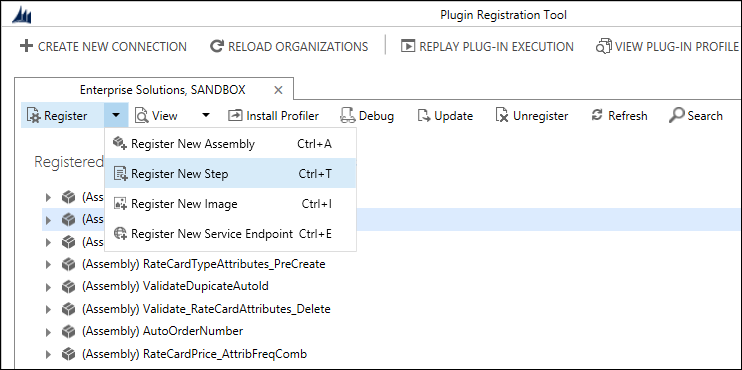Click the View magnifier icon
Screen dimensions: 742x370
(141, 116)
